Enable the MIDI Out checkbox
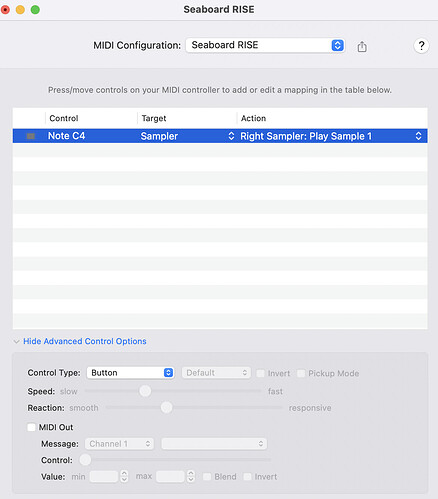Screen dimensions: 438x499 [x=31, y=427]
